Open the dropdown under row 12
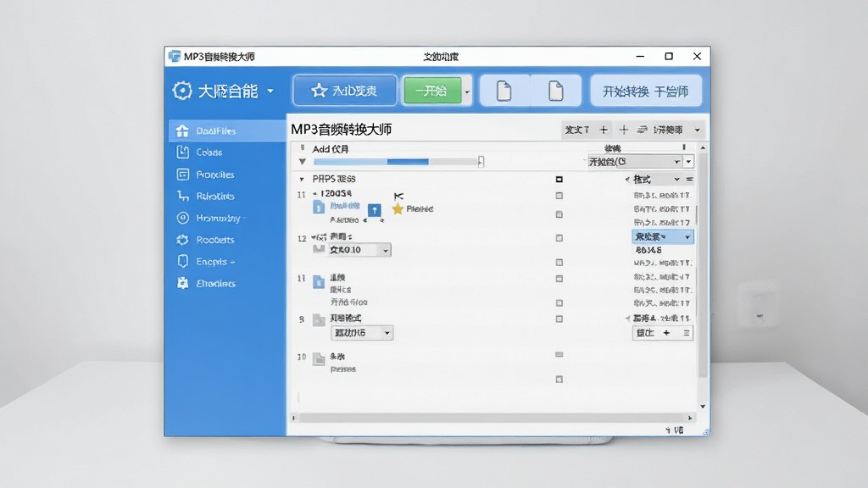 coord(360,250)
